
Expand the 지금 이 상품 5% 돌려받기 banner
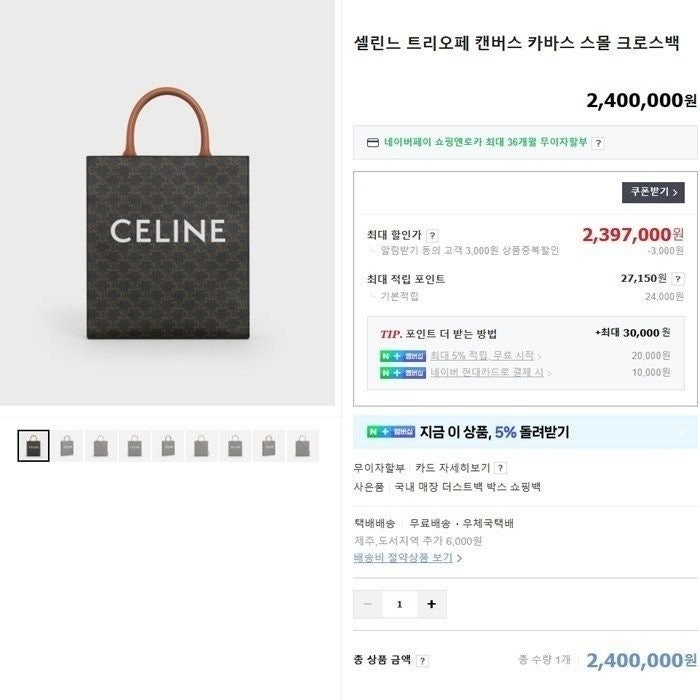pos(525,432)
